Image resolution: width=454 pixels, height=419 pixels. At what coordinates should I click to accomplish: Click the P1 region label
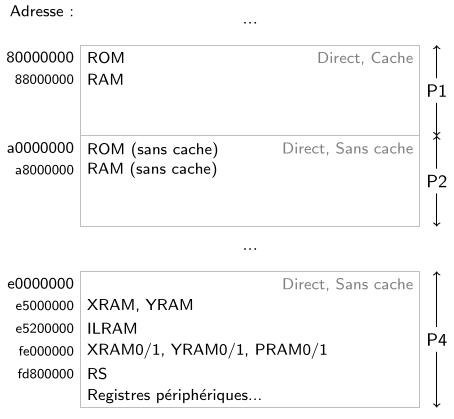(x=437, y=91)
